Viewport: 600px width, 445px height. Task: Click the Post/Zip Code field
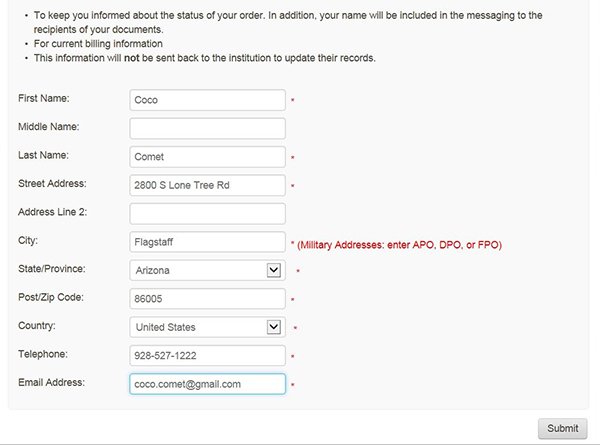pyautogui.click(x=207, y=299)
